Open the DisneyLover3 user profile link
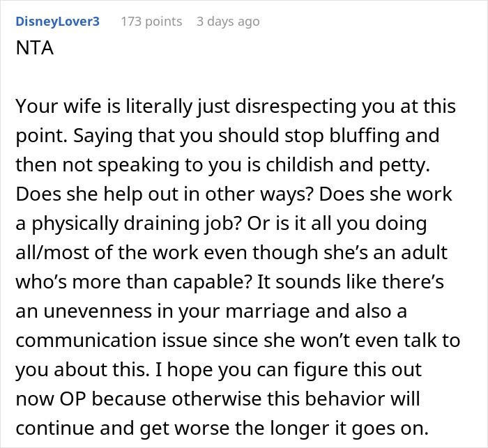The height and width of the screenshot is (448, 488). coord(58,22)
